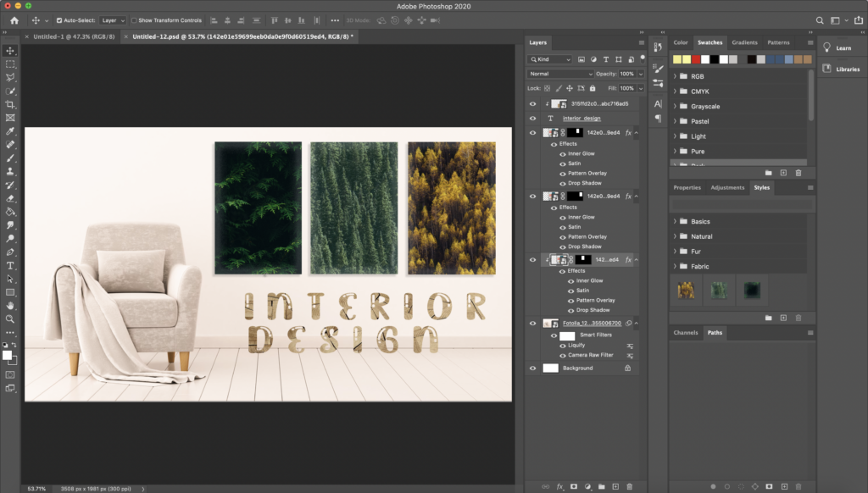Select the Eraser tool
868x493 pixels.
pyautogui.click(x=10, y=198)
